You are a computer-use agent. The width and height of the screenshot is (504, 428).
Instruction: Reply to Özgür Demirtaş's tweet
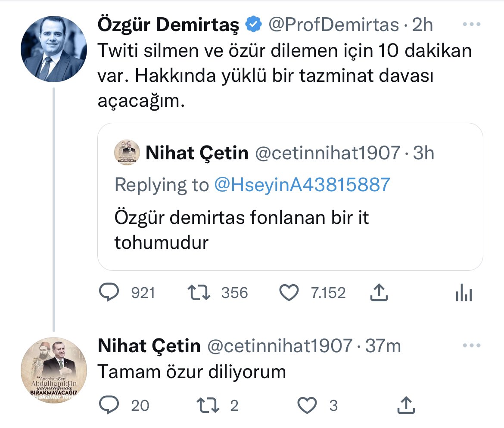(109, 293)
